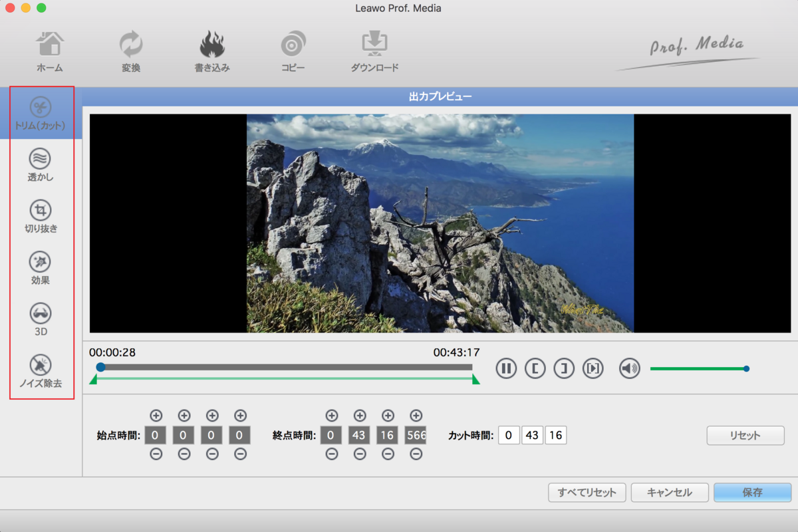The image size is (798, 532).
Task: Open the コピー copy module
Action: pyautogui.click(x=293, y=52)
